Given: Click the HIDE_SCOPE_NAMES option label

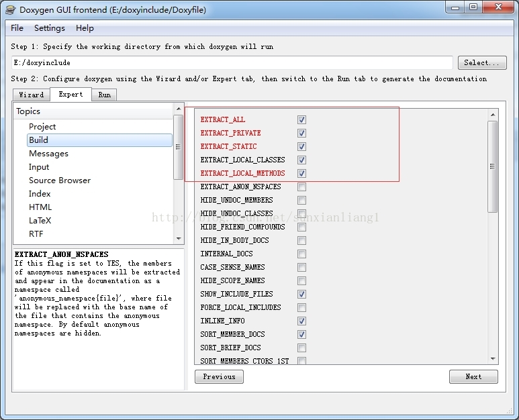Looking at the screenshot, I should pyautogui.click(x=233, y=280).
